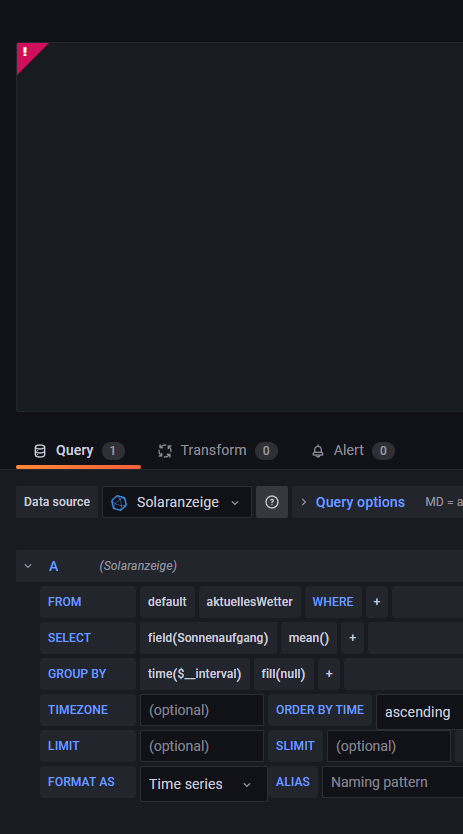Open the Solaranzeige data source dropdown
Image resolution: width=463 pixels, height=834 pixels.
177,502
